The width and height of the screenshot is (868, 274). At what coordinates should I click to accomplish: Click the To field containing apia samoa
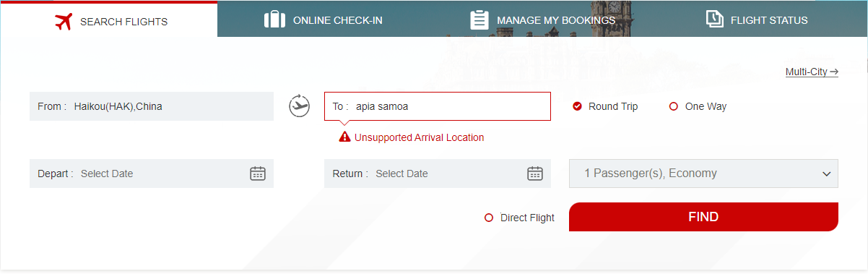pos(438,106)
